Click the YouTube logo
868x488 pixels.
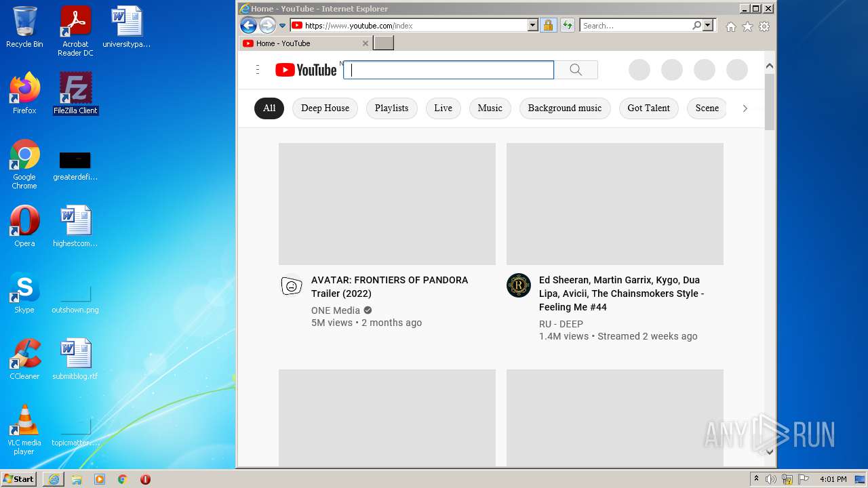point(306,70)
